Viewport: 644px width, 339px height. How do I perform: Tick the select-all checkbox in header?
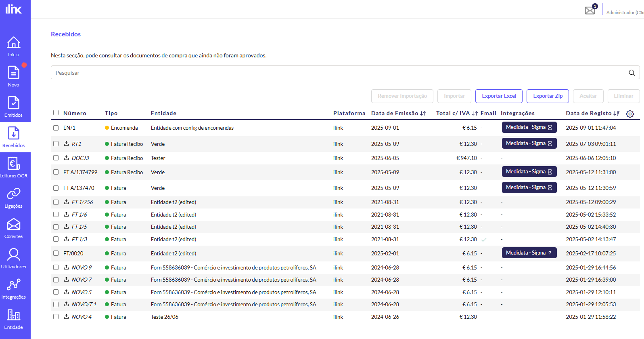56,113
